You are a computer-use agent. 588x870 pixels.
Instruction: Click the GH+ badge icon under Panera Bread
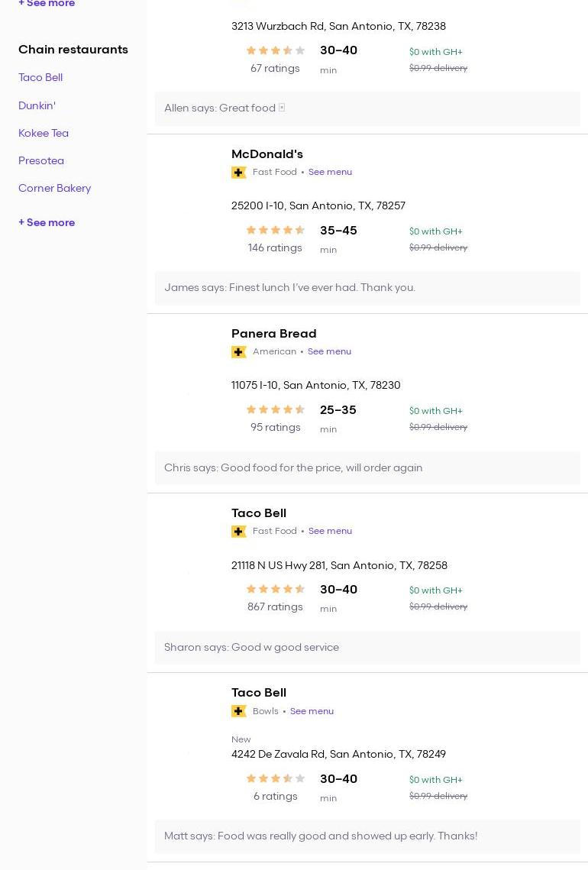click(239, 352)
